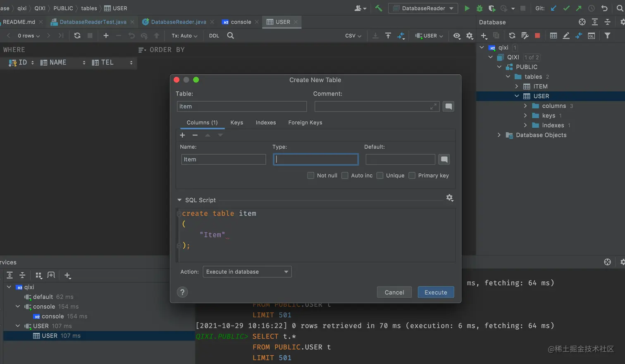Open default value editor button
This screenshot has width=625, height=364.
point(444,159)
